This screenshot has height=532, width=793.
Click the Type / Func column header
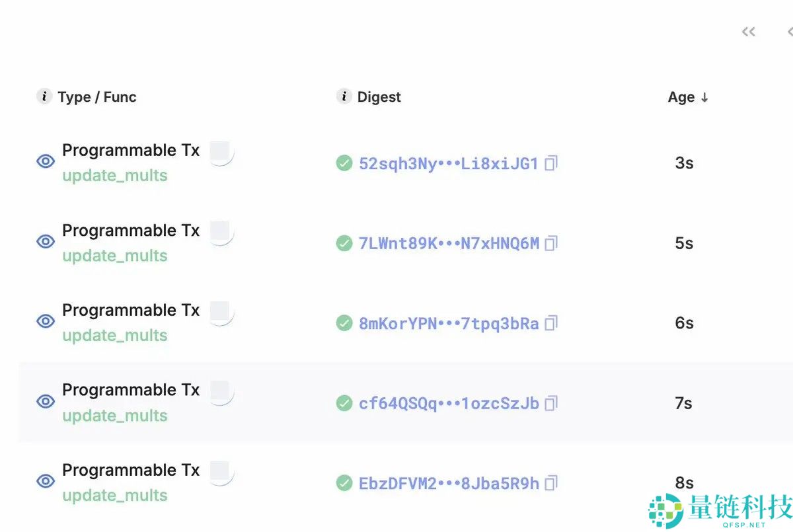click(x=96, y=97)
